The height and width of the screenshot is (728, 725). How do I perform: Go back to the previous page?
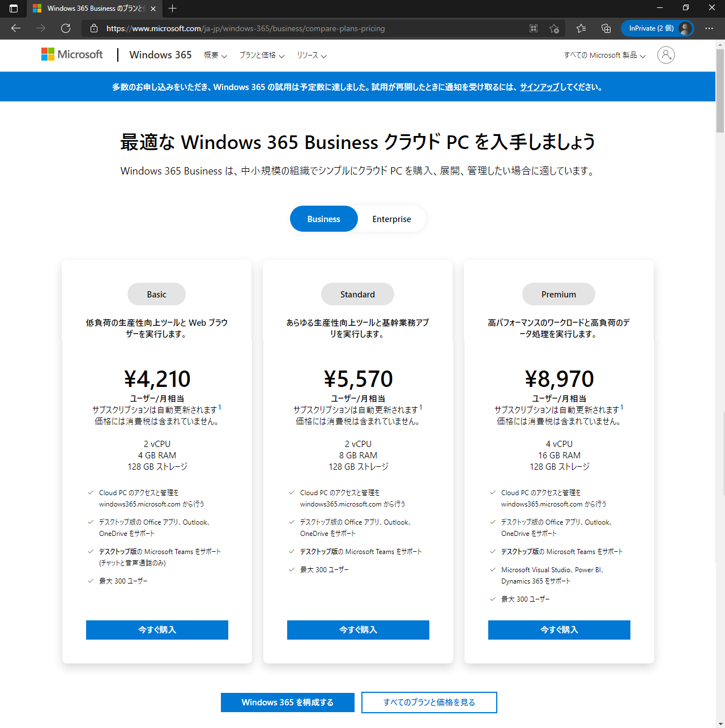(16, 28)
